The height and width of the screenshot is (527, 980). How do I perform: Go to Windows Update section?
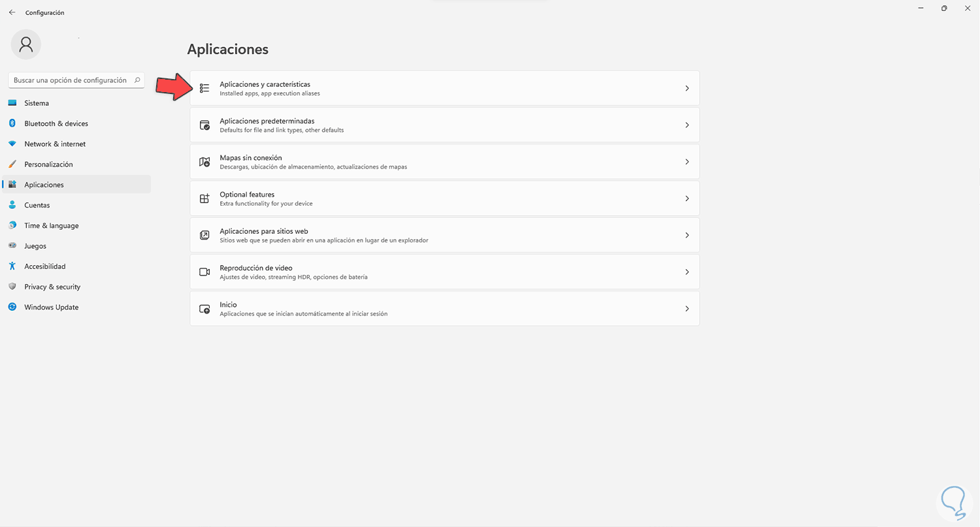tap(51, 307)
